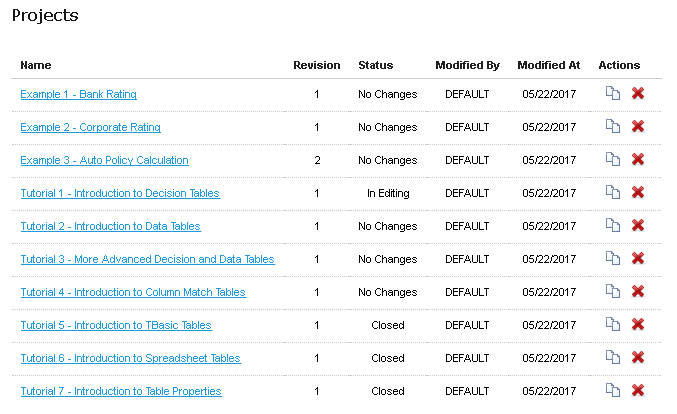This screenshot has height=414, width=677.
Task: Click the Modified At column header
Action: click(548, 65)
